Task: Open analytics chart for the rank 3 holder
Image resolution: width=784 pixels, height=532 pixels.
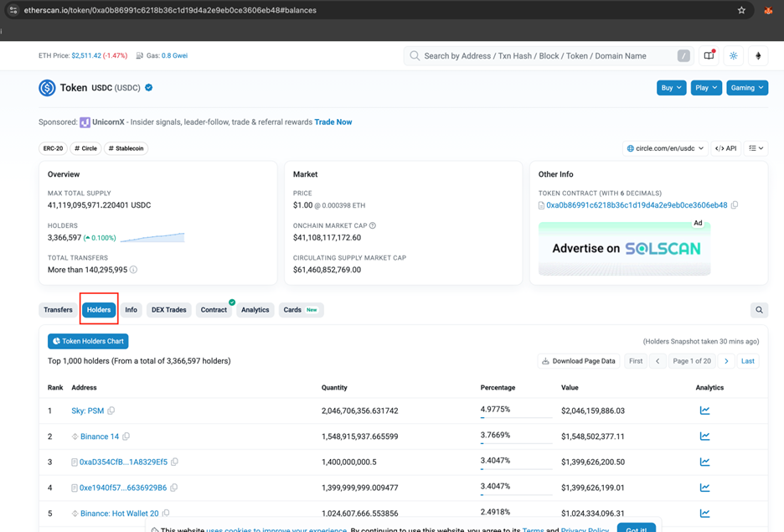Action: 704,462
